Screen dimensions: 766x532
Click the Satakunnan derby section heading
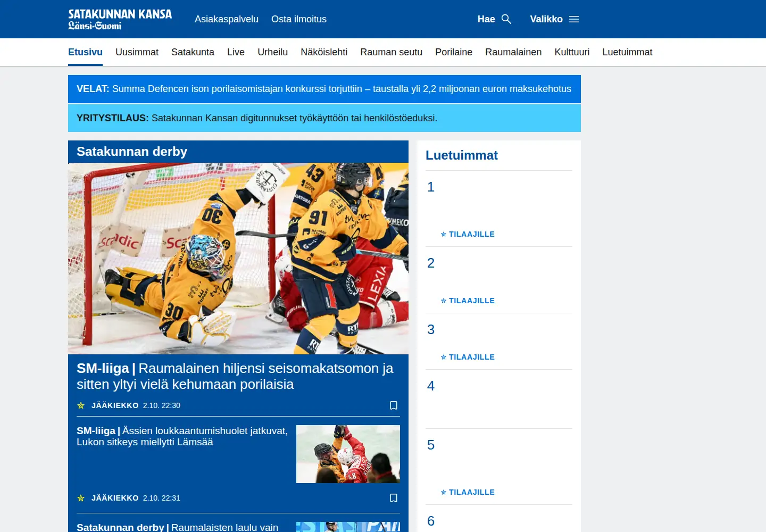click(132, 152)
